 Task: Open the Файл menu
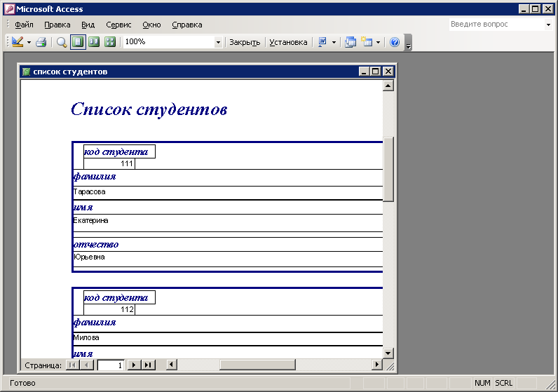[x=24, y=25]
